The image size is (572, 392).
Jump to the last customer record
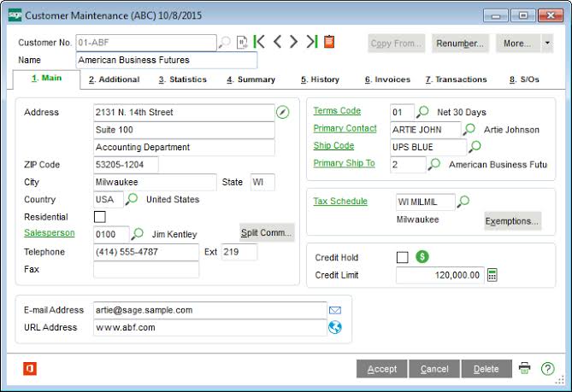pyautogui.click(x=312, y=42)
